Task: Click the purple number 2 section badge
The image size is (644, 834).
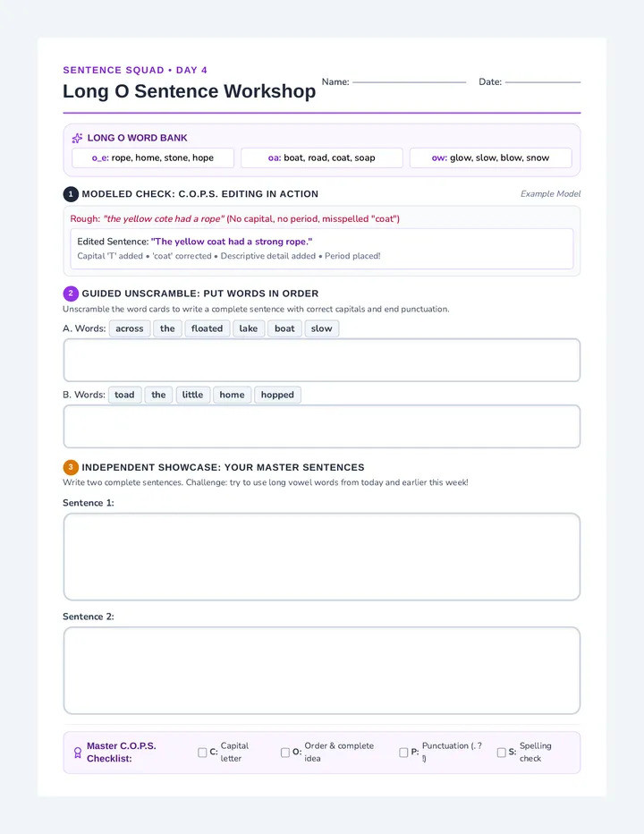Action: (71, 294)
